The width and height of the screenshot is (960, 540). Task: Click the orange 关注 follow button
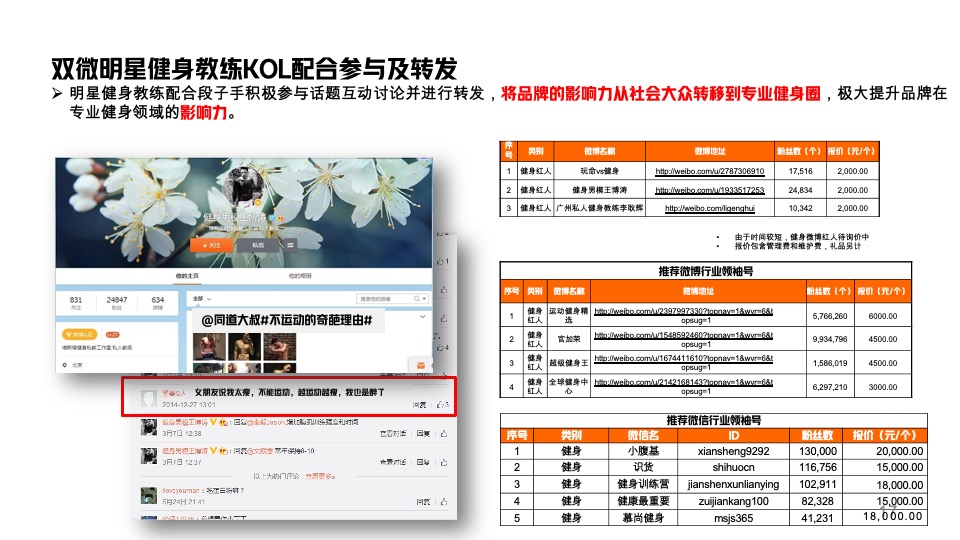point(211,245)
